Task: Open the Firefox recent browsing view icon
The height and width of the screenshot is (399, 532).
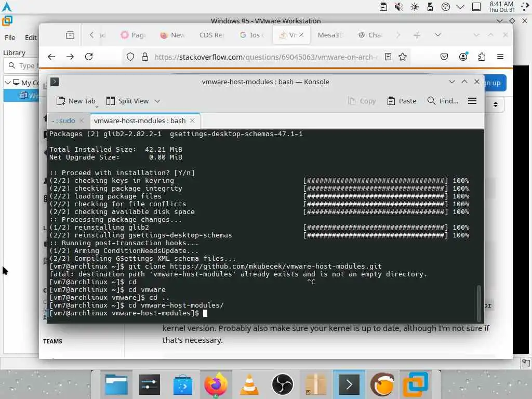Action: coord(70,35)
